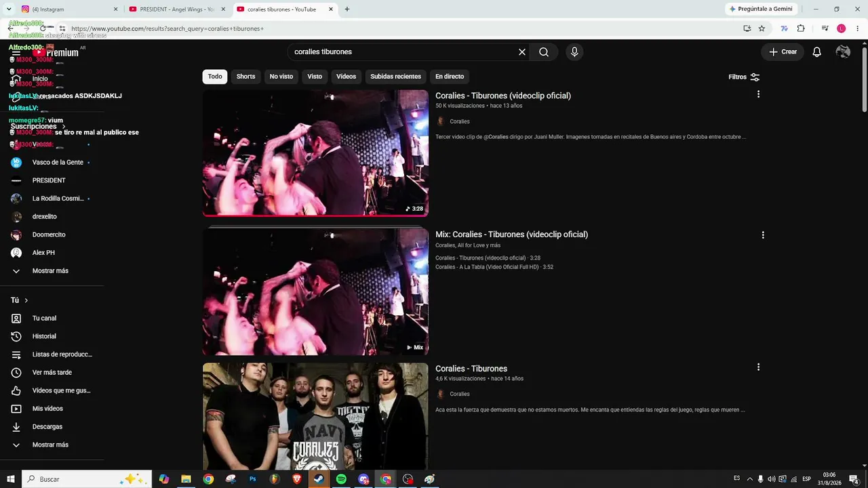Open the taskbar volume control

pyautogui.click(x=771, y=479)
